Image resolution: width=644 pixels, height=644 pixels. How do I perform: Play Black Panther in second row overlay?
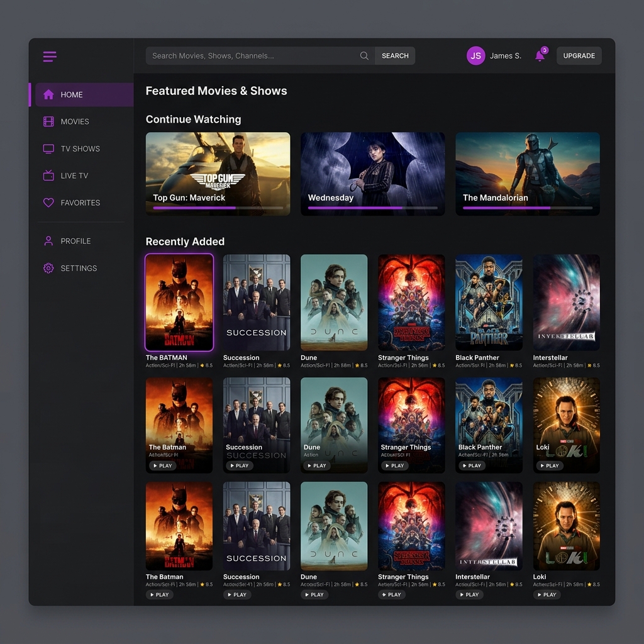coord(472,466)
